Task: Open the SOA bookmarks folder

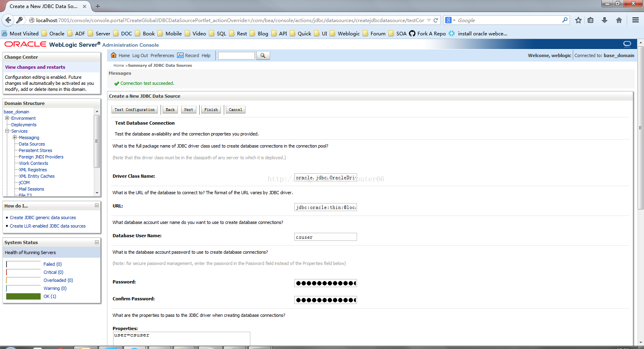Action: tap(397, 33)
